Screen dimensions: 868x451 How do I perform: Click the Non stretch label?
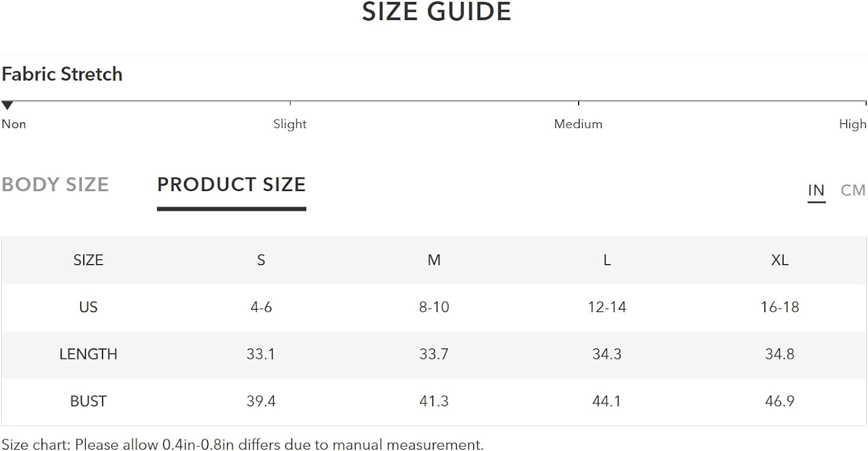pos(14,124)
